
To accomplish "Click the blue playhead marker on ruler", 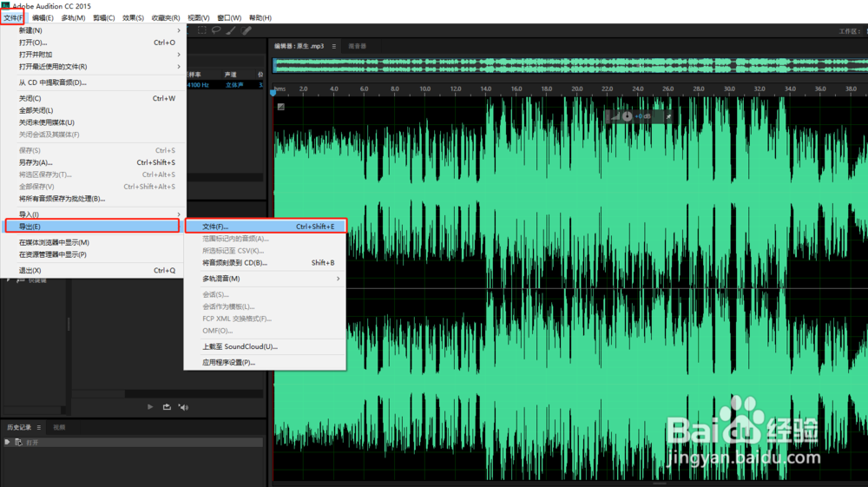I will pyautogui.click(x=273, y=92).
